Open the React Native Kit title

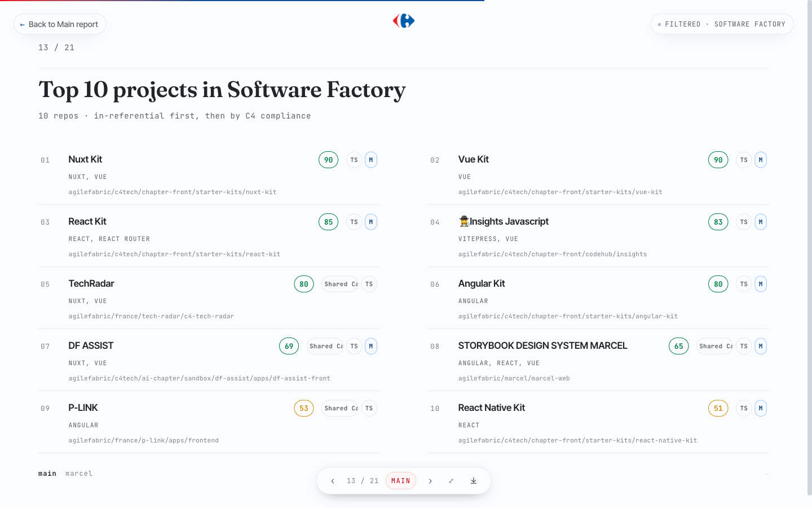[492, 408]
